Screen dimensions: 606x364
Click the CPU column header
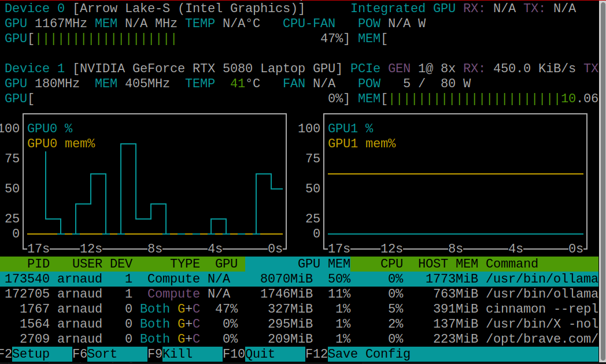[391, 263]
